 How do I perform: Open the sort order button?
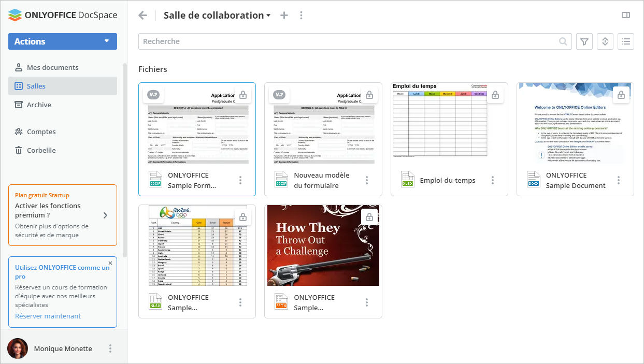(605, 41)
